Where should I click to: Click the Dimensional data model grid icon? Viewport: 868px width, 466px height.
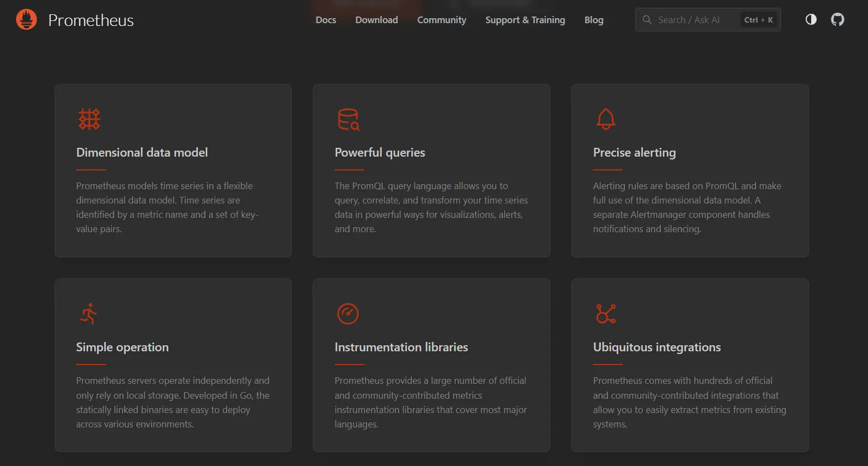[x=89, y=119]
